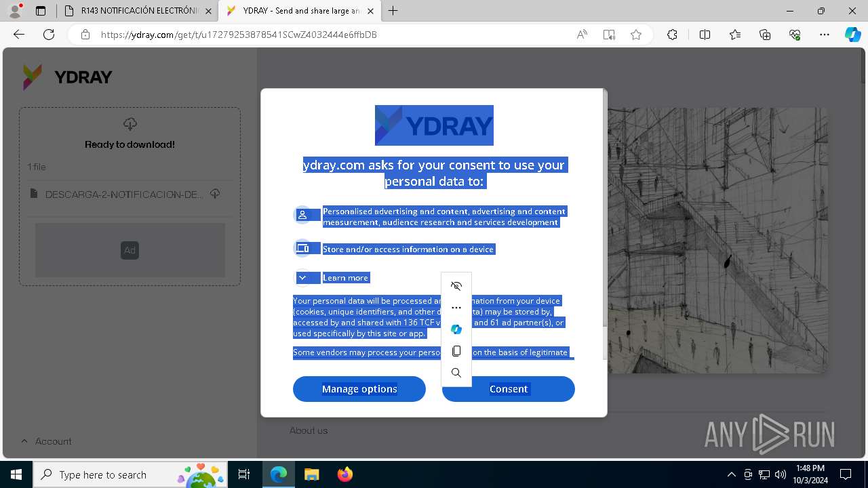Click the cloud download icon above Ready to download
The image size is (868, 488).
(130, 124)
